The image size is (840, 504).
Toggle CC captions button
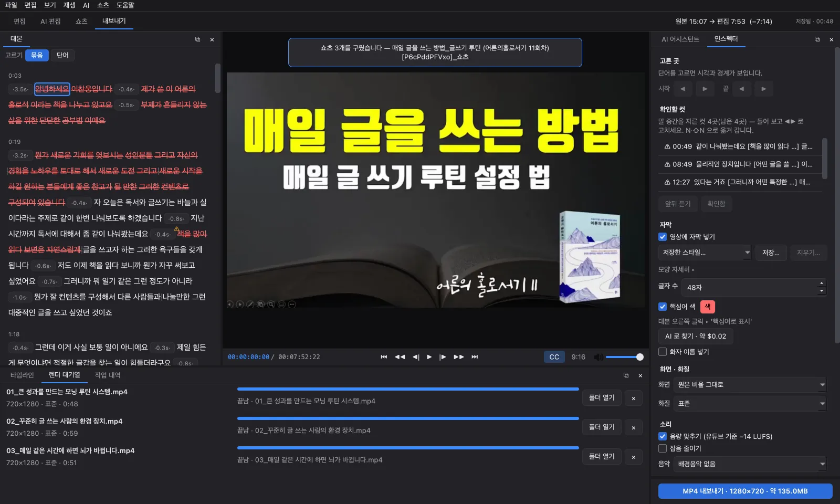(x=554, y=357)
